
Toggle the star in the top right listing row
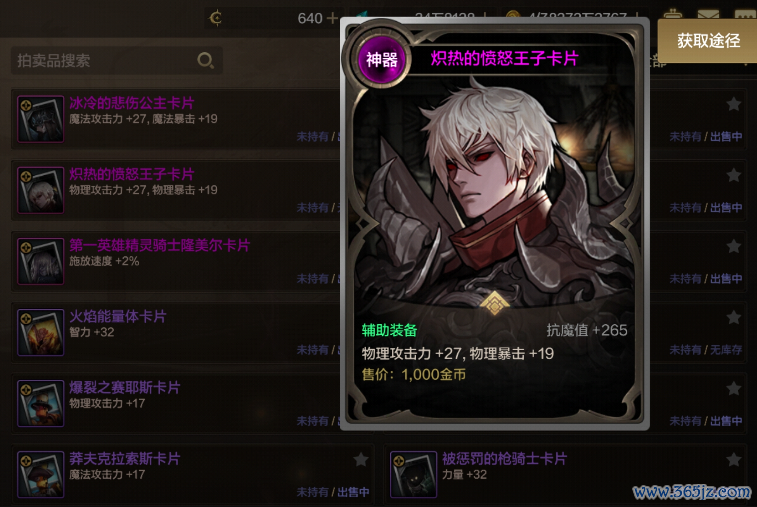[x=733, y=104]
